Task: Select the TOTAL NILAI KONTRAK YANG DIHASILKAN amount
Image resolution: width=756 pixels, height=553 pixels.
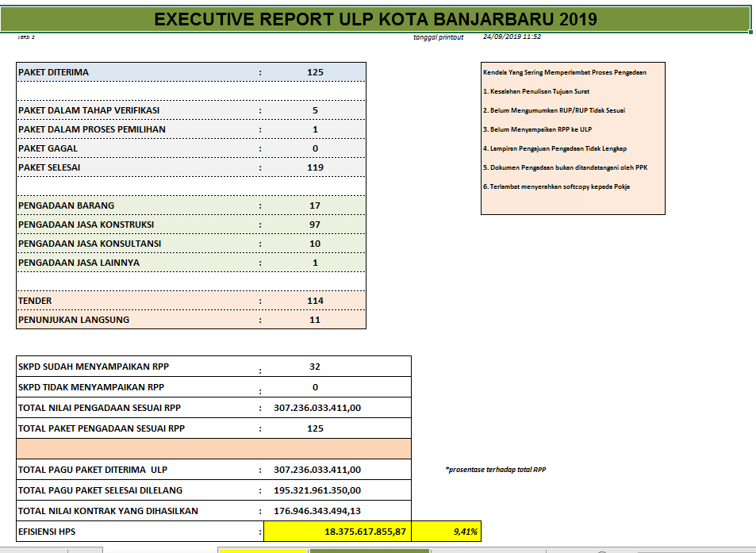Action: pyautogui.click(x=317, y=511)
